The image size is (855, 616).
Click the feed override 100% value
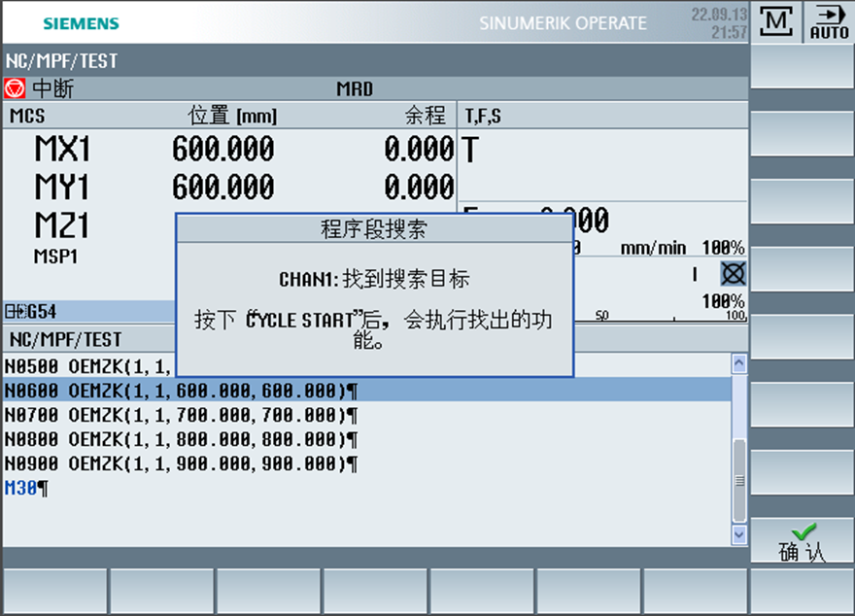pyautogui.click(x=723, y=248)
